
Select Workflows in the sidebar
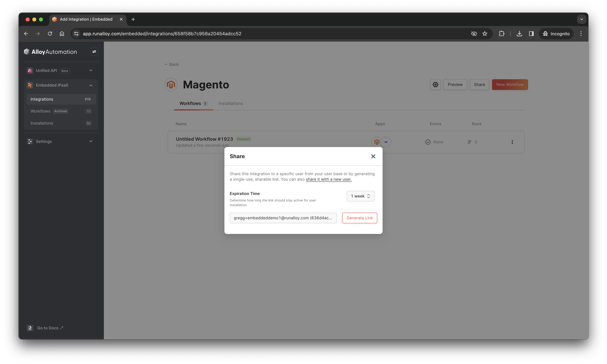pyautogui.click(x=40, y=111)
